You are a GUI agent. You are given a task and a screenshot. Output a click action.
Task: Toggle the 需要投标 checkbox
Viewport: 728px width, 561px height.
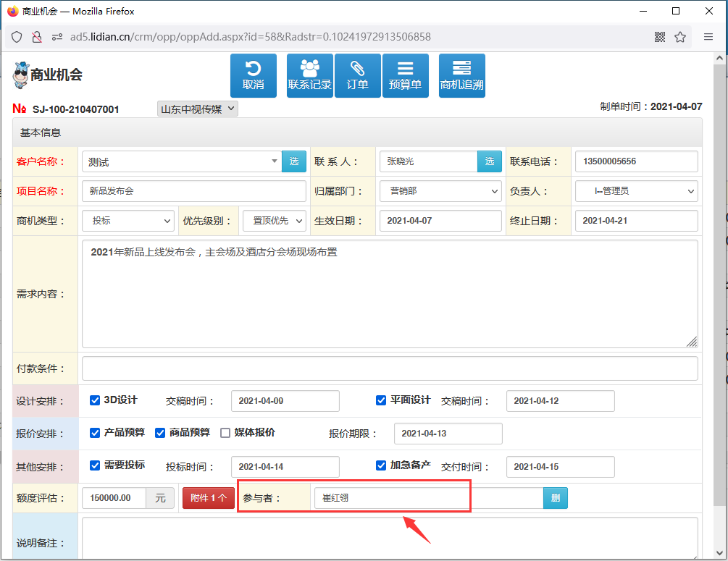pyautogui.click(x=95, y=465)
